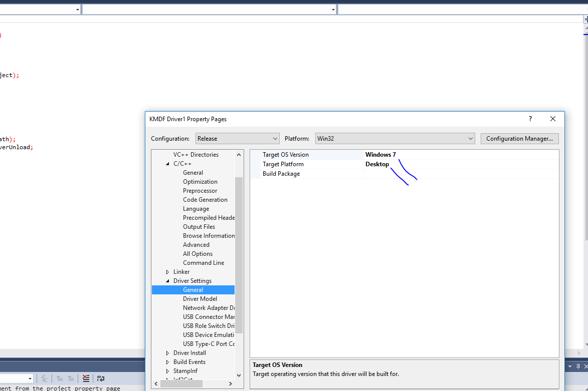Click Go to Previous Message icon
The width and height of the screenshot is (588, 391).
59,378
